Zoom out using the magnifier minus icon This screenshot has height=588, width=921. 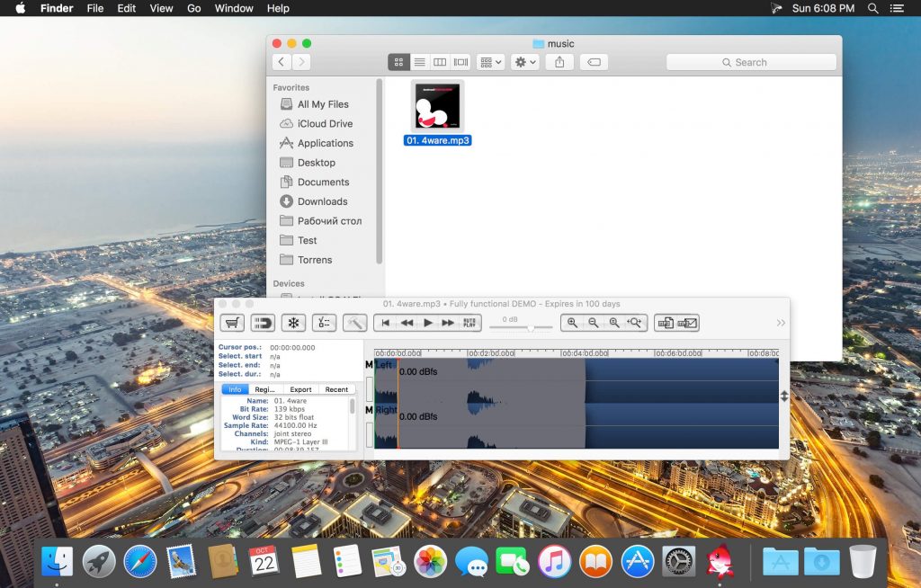pyautogui.click(x=594, y=323)
